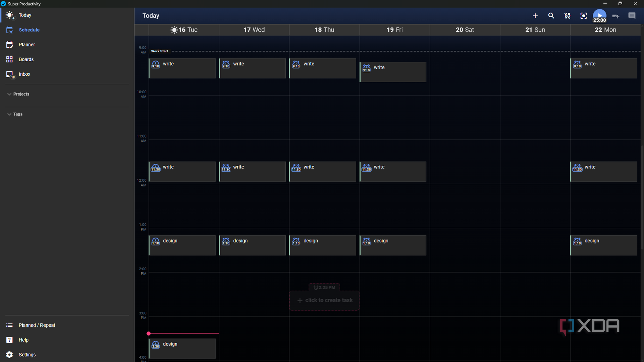Click the Super Productivity title icon
Image resolution: width=644 pixels, height=362 pixels.
4,4
